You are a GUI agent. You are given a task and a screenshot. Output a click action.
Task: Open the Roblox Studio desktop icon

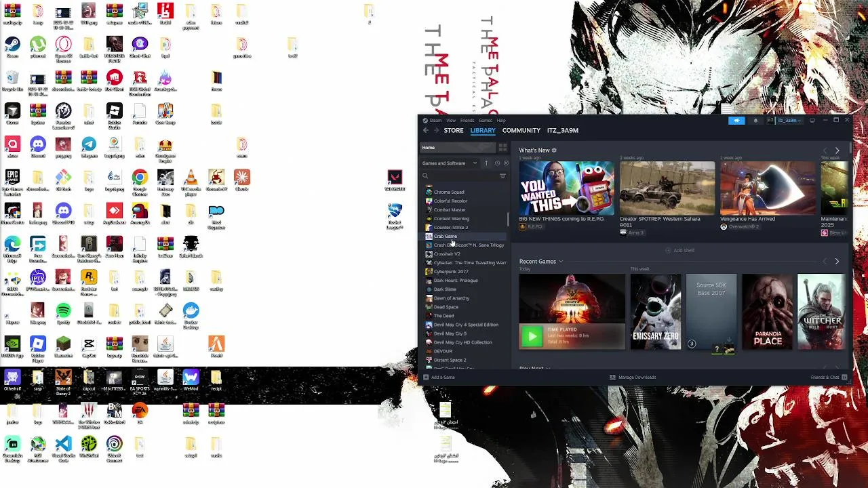click(x=114, y=114)
